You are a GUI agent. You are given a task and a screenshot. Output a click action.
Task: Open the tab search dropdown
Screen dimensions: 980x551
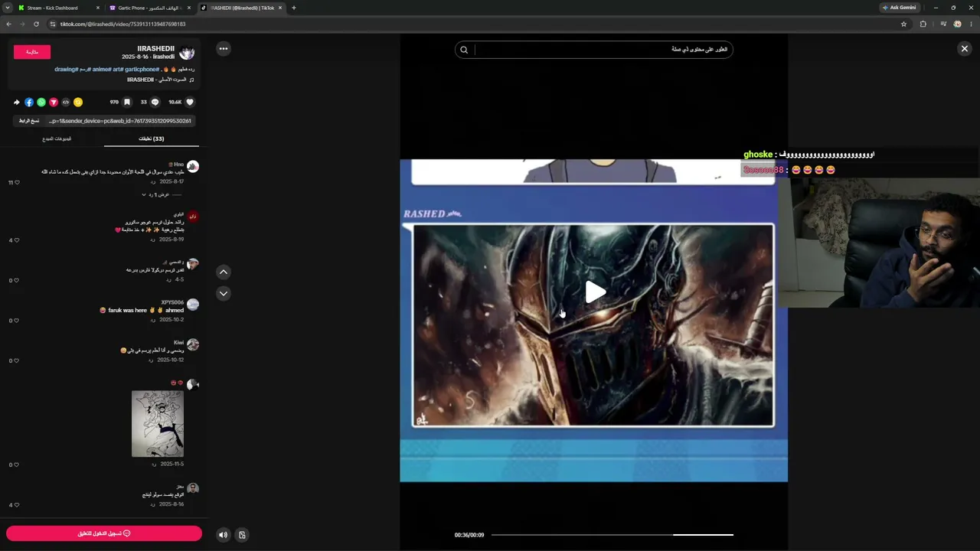7,8
